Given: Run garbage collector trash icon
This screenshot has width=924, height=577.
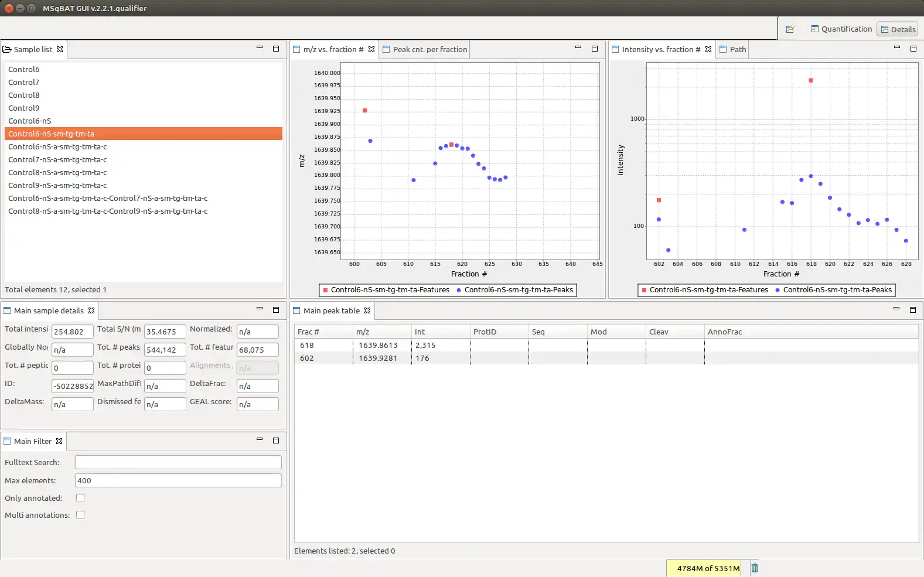Looking at the screenshot, I should (755, 568).
